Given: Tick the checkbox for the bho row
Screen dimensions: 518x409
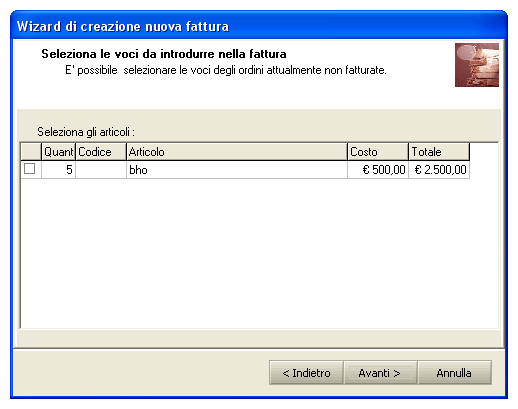Looking at the screenshot, I should click(29, 169).
